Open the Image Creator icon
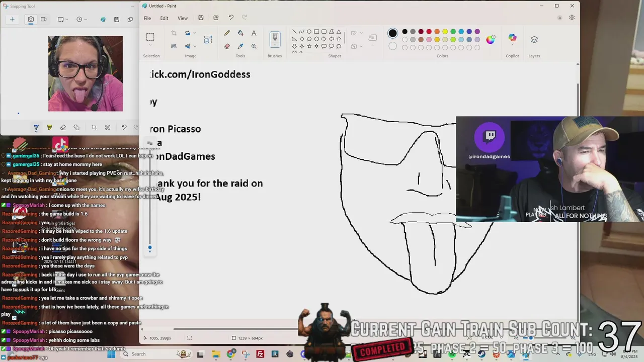 [x=208, y=40]
